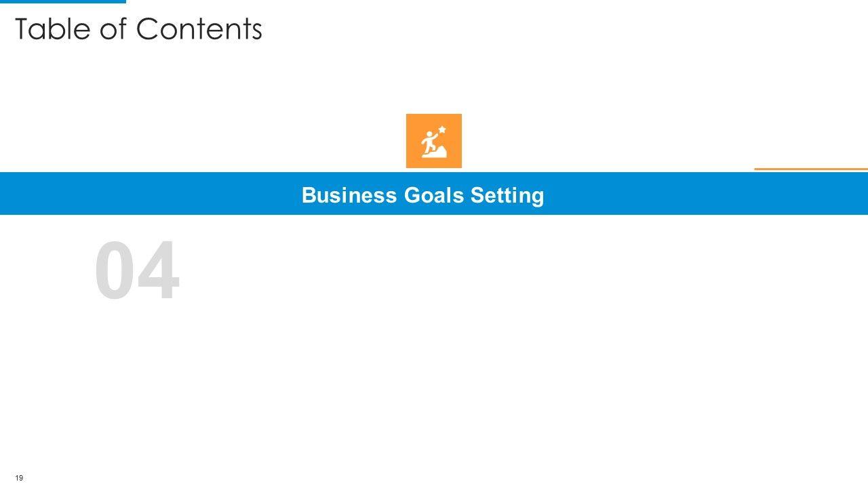This screenshot has height=488, width=868.
Task: Click the word "Setting" in the blue banner
Action: pyautogui.click(x=508, y=195)
